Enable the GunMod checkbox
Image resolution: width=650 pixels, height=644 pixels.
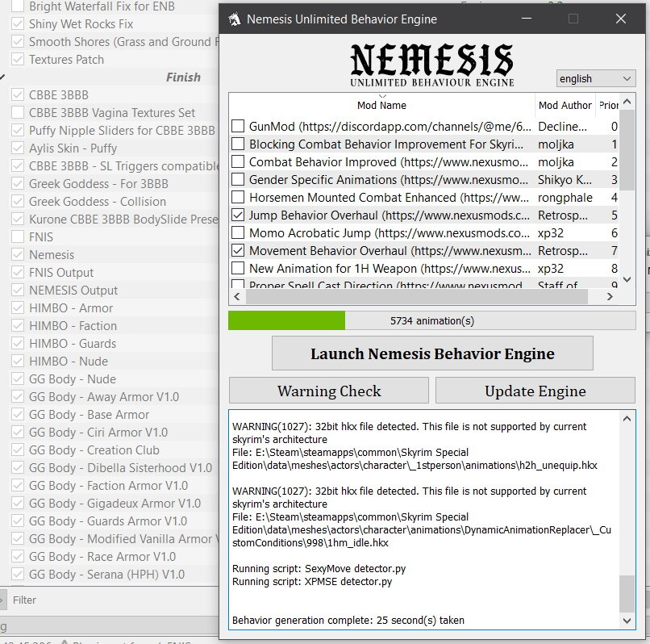(238, 126)
